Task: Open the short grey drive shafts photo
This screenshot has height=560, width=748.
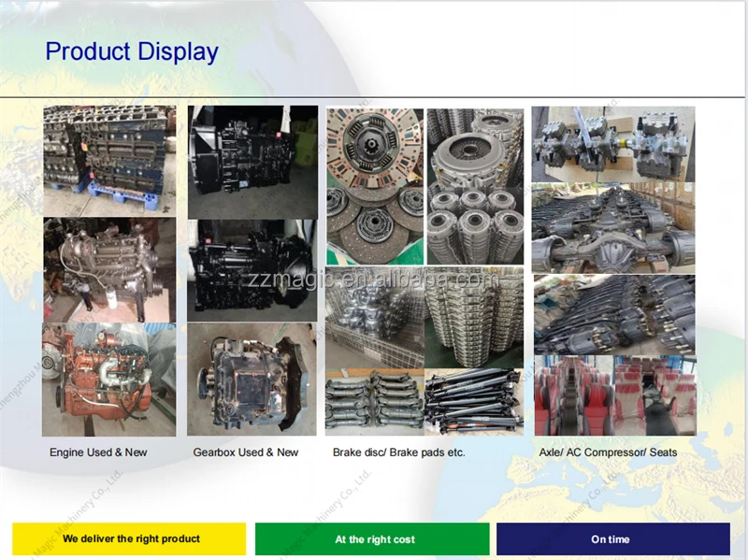Action: (374, 402)
